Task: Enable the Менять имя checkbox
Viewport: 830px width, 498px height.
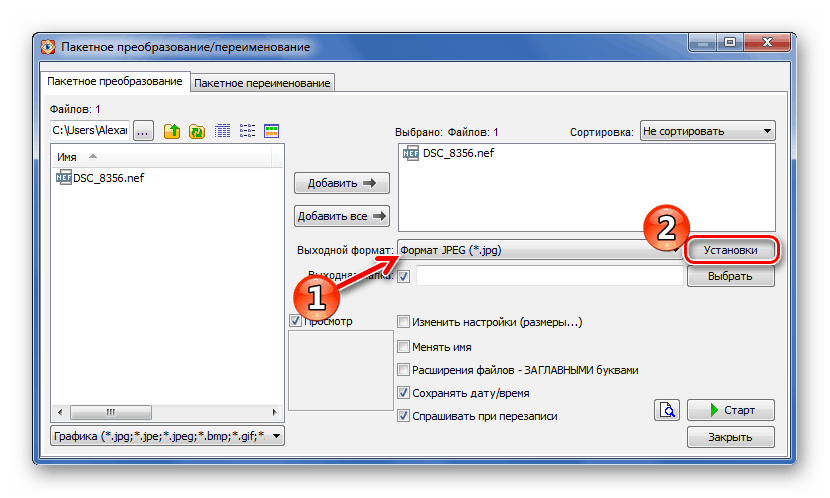Action: coord(403,347)
